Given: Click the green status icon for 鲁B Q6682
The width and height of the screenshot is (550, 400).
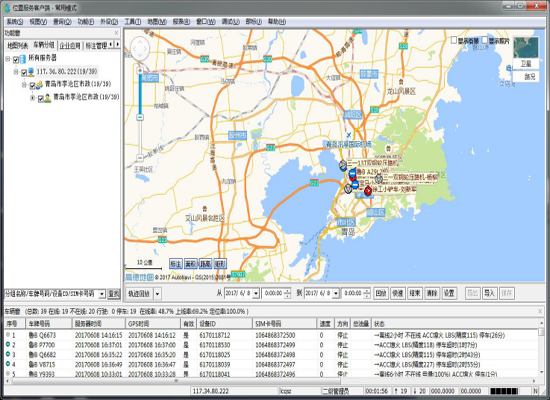Looking at the screenshot, I should (8, 354).
